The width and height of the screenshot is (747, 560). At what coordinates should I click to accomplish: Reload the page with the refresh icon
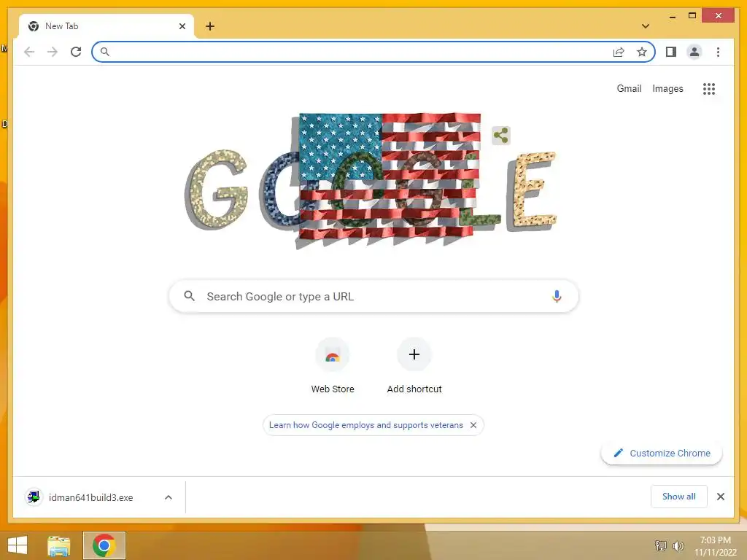[76, 52]
